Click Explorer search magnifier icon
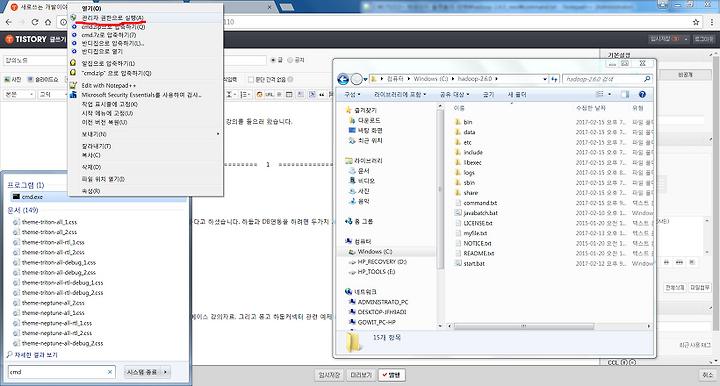This screenshot has width=720, height=386. (x=647, y=79)
